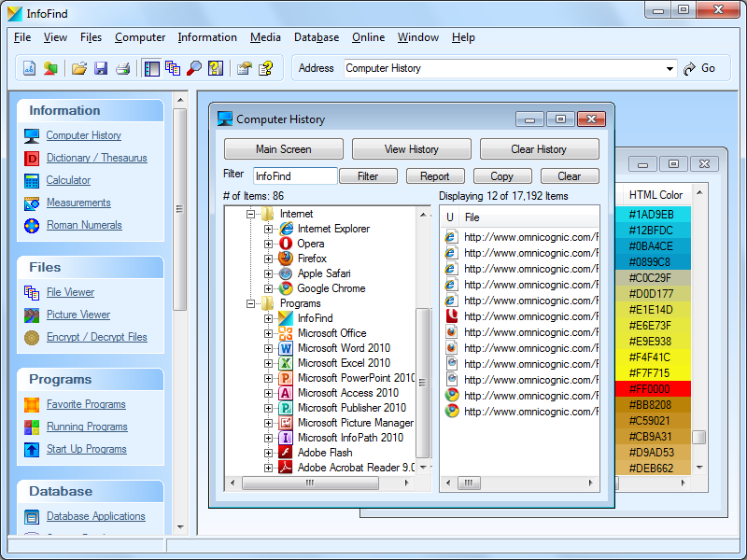
Task: Open the Dictionary / Thesaurus link
Action: [96, 158]
